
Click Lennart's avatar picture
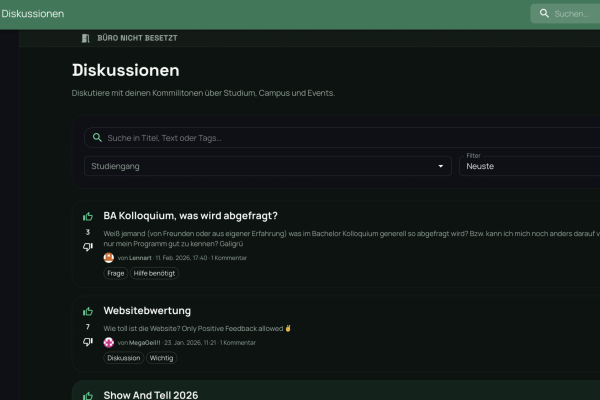(x=109, y=258)
